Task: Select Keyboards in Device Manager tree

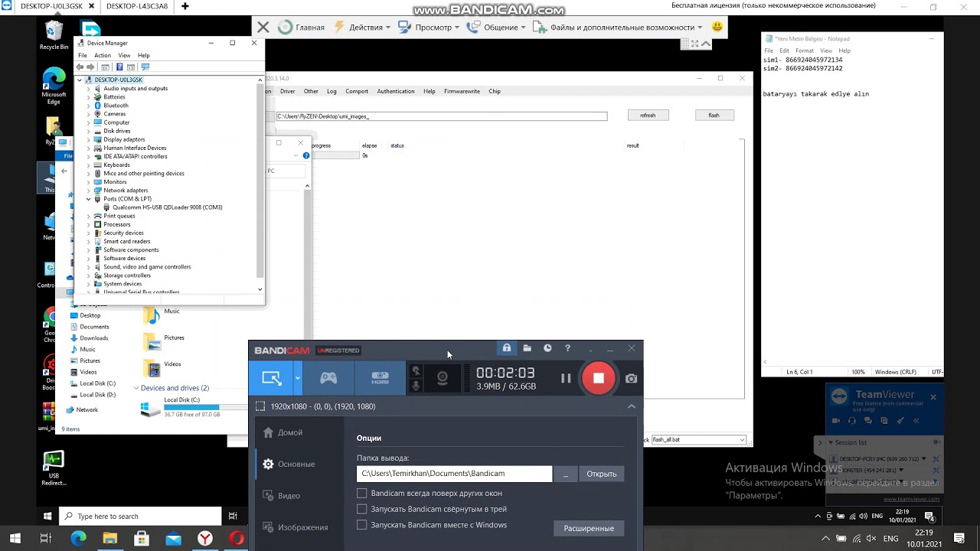Action: (116, 165)
